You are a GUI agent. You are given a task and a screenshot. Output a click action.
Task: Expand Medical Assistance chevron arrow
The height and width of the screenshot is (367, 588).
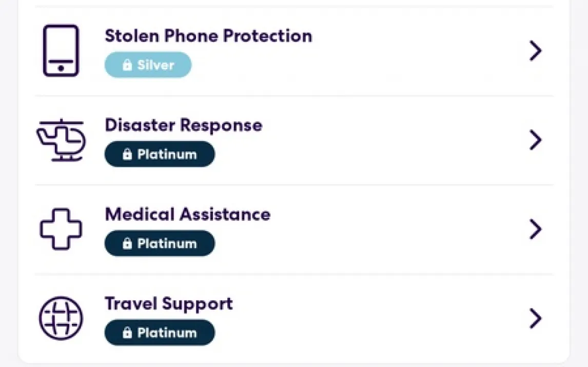[x=535, y=229]
